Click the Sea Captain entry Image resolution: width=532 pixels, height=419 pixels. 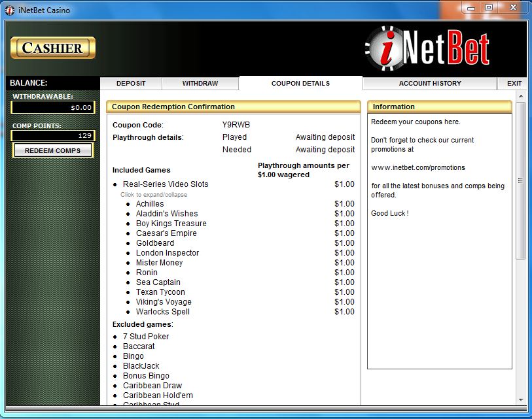158,282
